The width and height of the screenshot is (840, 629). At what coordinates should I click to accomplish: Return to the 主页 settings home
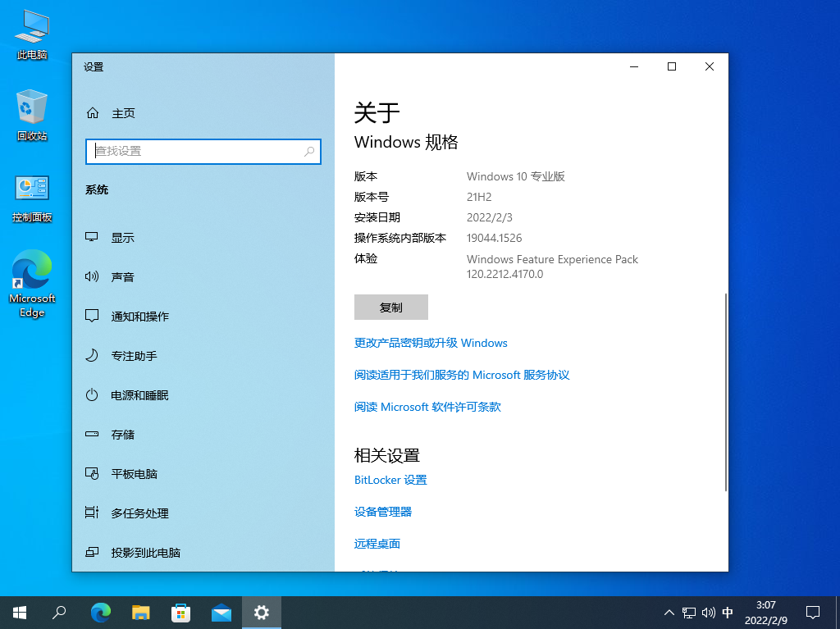[x=123, y=113]
